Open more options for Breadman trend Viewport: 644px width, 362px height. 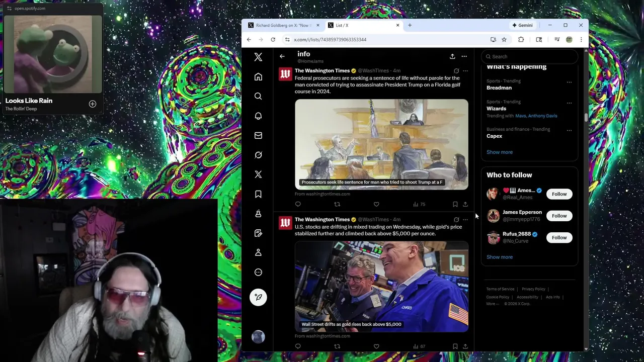pyautogui.click(x=569, y=82)
